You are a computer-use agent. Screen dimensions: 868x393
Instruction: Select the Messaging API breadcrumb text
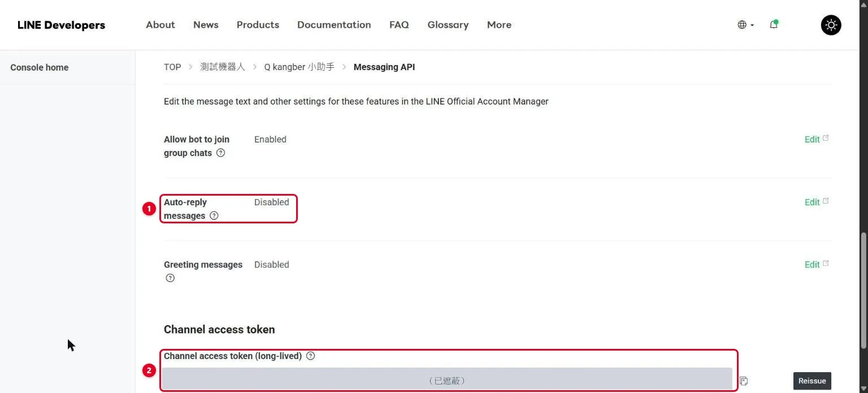[384, 67]
